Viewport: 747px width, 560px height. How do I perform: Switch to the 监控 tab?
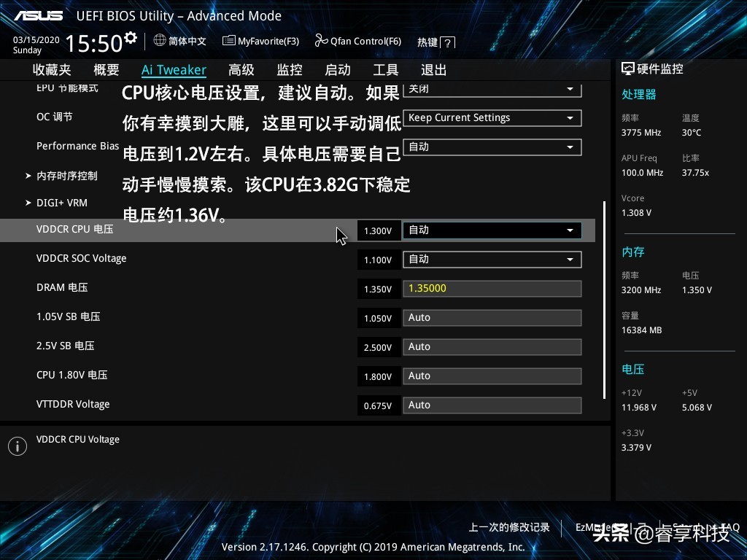coord(289,70)
